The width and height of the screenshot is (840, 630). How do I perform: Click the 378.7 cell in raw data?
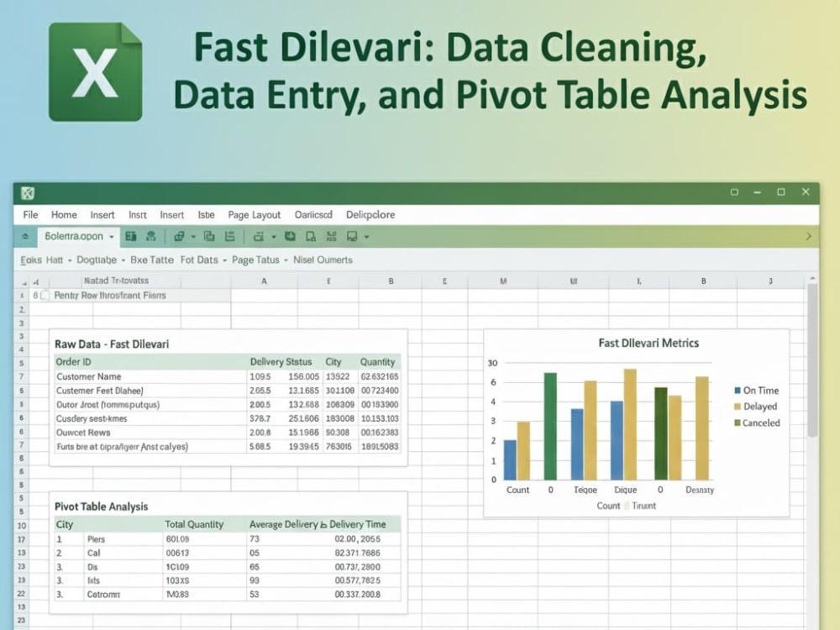click(260, 418)
